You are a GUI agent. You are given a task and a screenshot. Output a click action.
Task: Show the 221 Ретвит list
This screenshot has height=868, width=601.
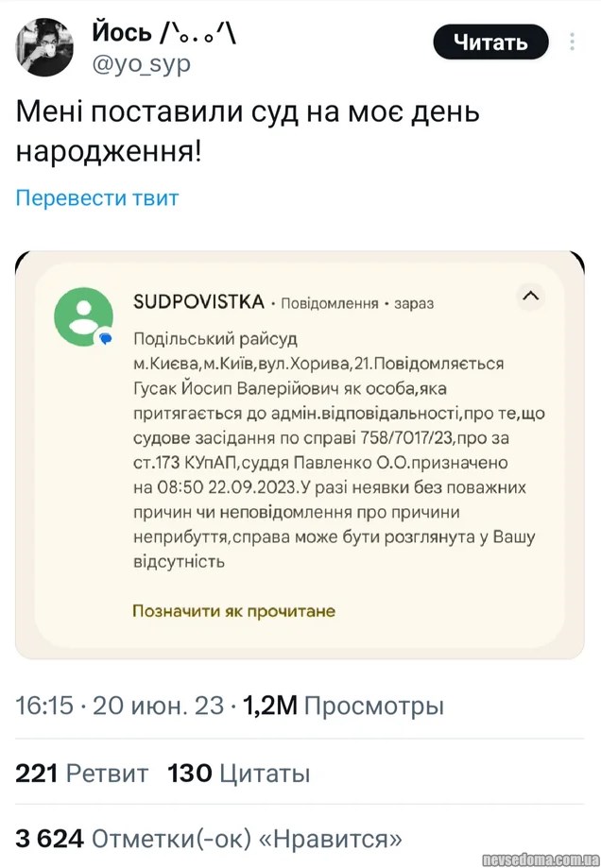(81, 774)
